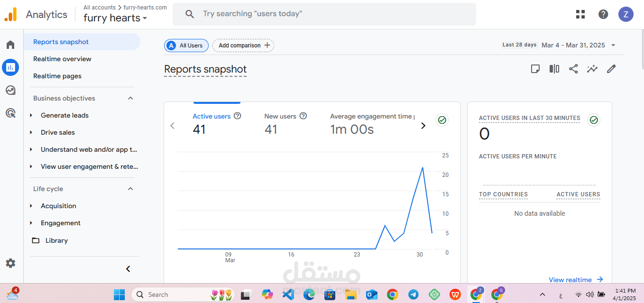Click the volume icon in tray
This screenshot has height=303, width=644.
click(x=589, y=294)
